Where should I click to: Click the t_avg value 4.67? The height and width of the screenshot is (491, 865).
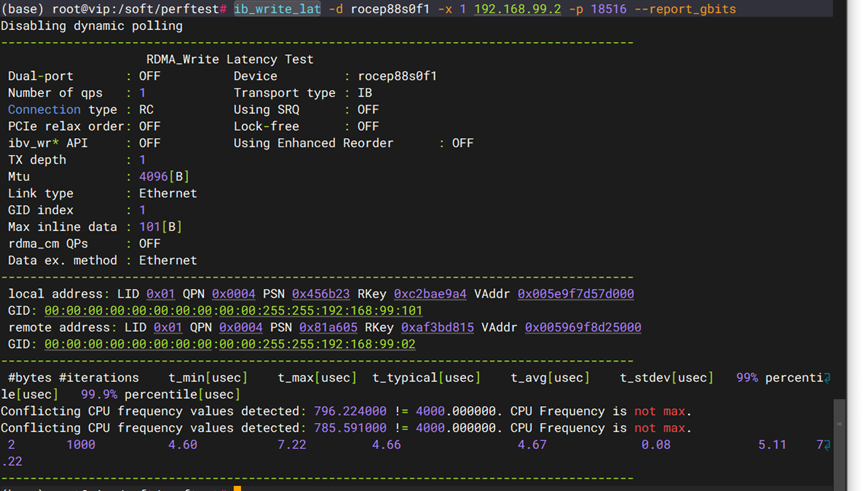[x=531, y=445]
